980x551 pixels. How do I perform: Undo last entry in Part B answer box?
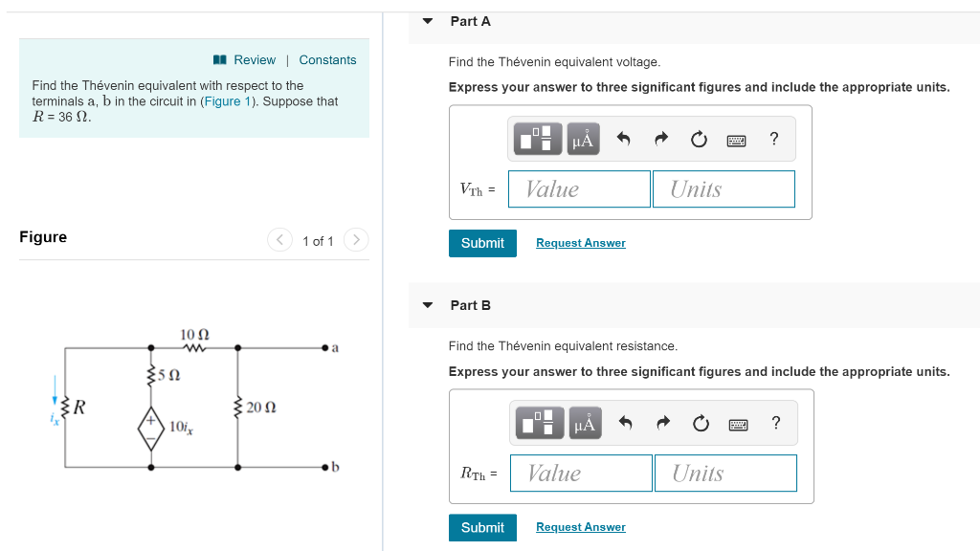(625, 423)
